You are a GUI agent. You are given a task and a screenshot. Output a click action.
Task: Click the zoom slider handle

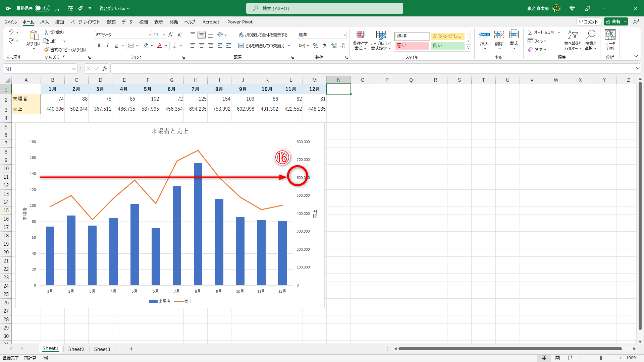pyautogui.click(x=601, y=358)
